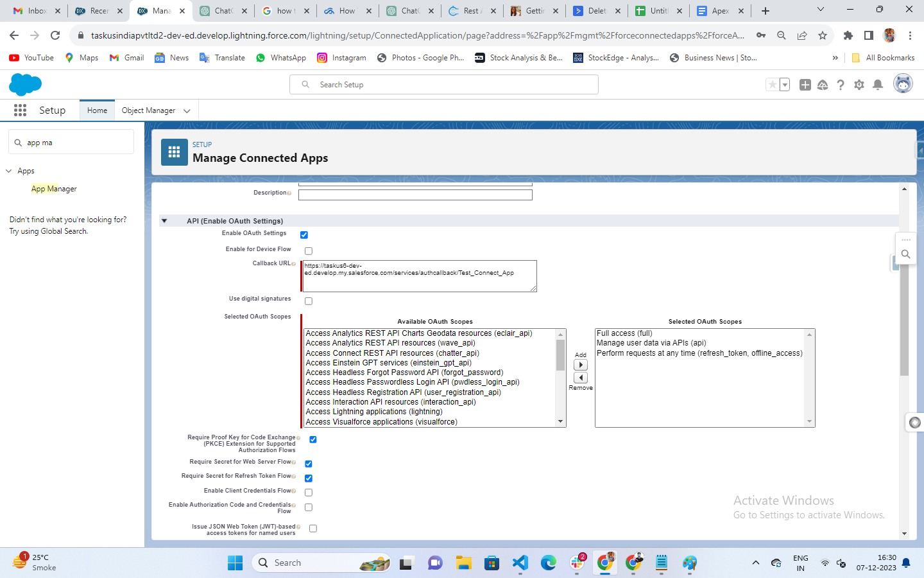
Task: Open the Instagram bookmark
Action: pos(342,58)
